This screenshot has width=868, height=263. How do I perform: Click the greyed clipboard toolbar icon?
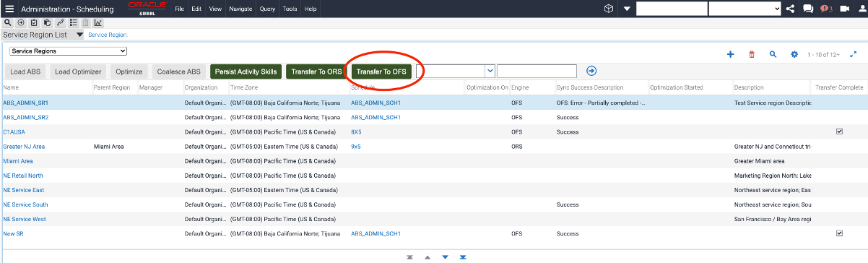tap(85, 23)
